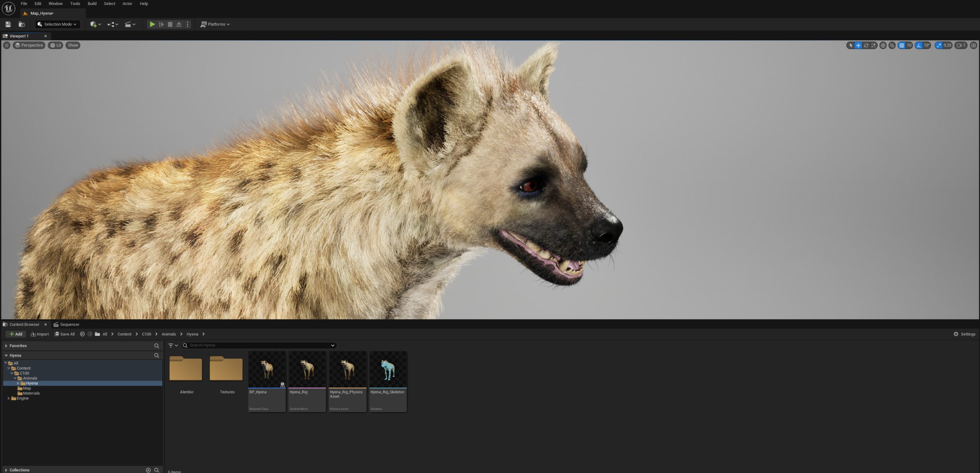The width and height of the screenshot is (980, 473).
Task: Collapse the Hyena sources section
Action: click(6, 355)
